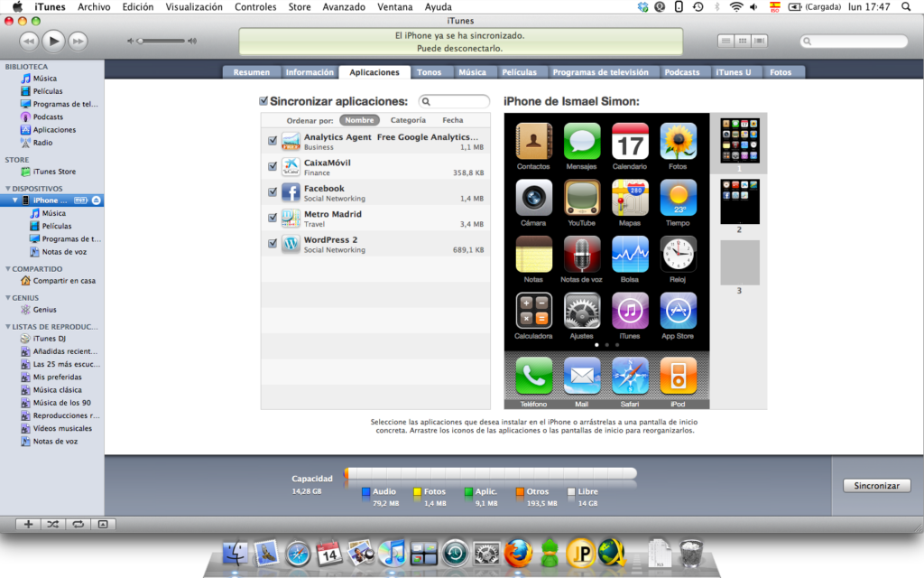Toggle repeat button at bottom left

78,524
